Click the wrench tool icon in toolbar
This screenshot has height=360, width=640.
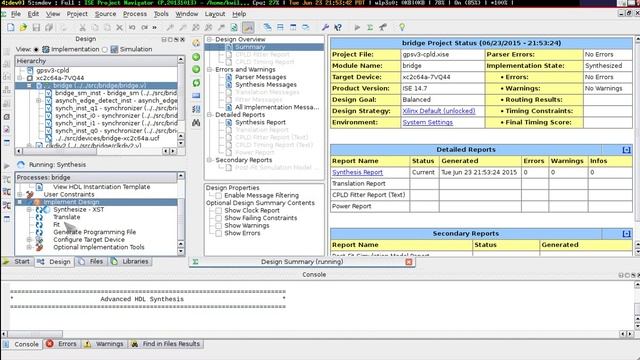(x=325, y=27)
